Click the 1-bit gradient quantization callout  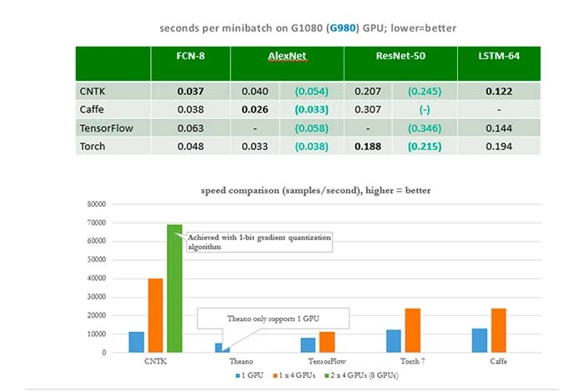coord(259,242)
